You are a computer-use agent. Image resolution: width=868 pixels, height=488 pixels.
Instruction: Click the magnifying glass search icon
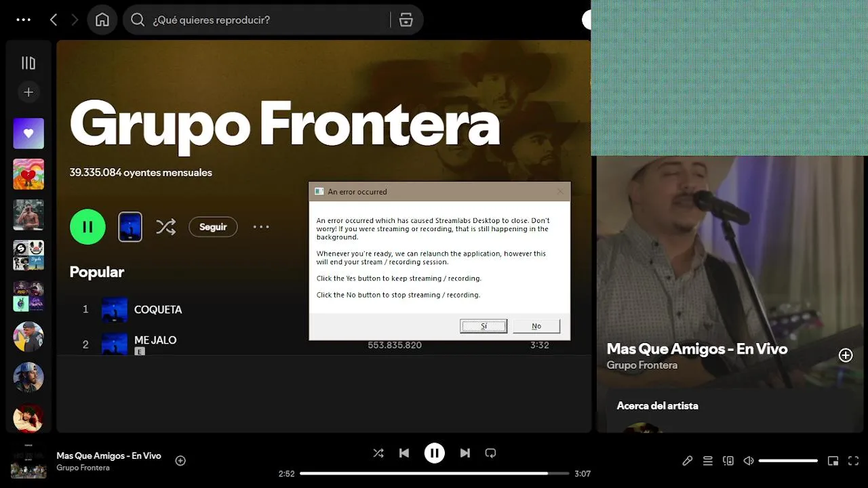138,20
